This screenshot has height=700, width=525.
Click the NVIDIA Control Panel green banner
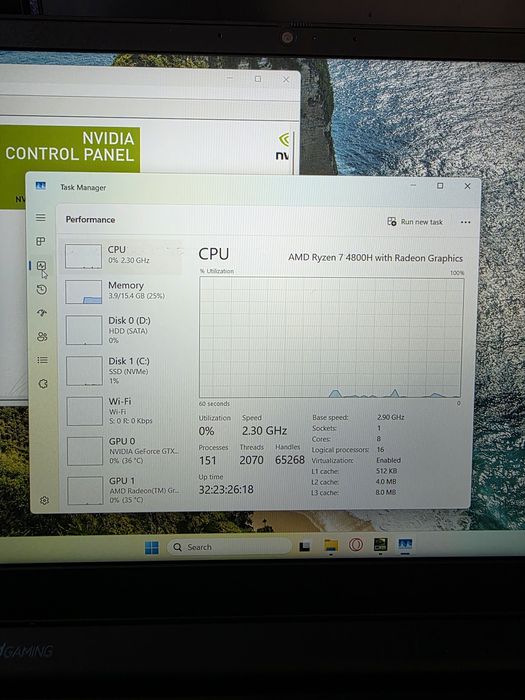pos(70,150)
